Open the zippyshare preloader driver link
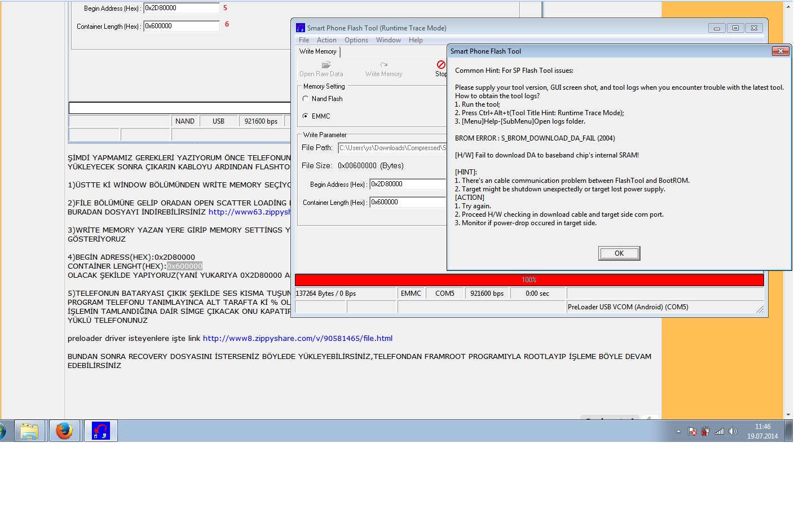Image resolution: width=812 pixels, height=508 pixels. coord(298,339)
